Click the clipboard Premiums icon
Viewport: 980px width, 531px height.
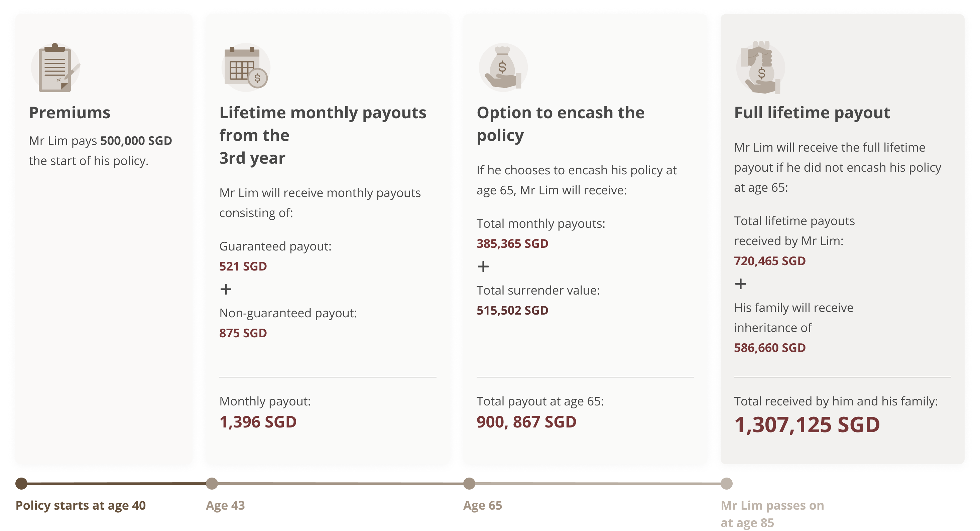click(55, 67)
